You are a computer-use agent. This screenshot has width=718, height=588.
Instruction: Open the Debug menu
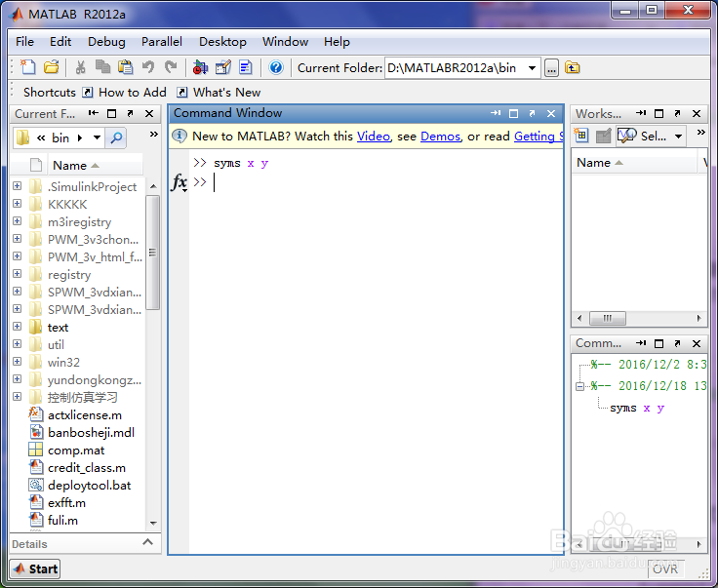click(106, 42)
